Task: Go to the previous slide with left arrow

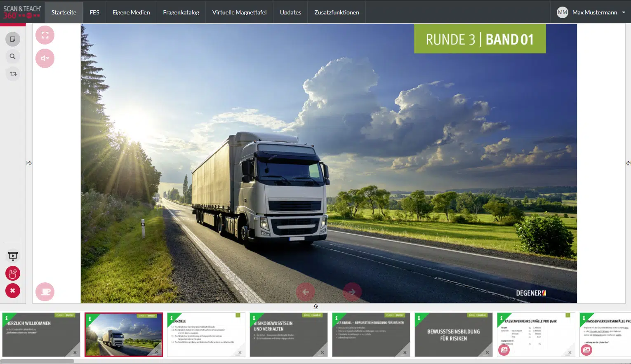Action: click(305, 292)
